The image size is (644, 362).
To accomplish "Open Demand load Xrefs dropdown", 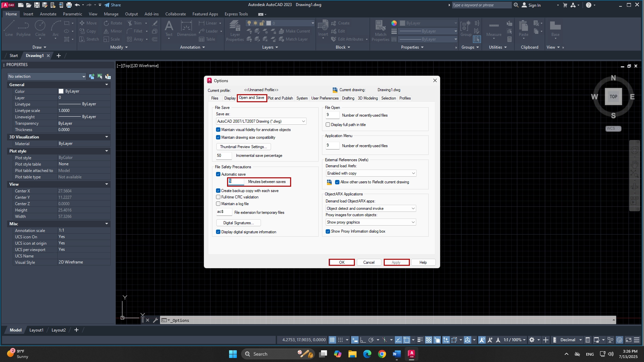I will pos(371,173).
